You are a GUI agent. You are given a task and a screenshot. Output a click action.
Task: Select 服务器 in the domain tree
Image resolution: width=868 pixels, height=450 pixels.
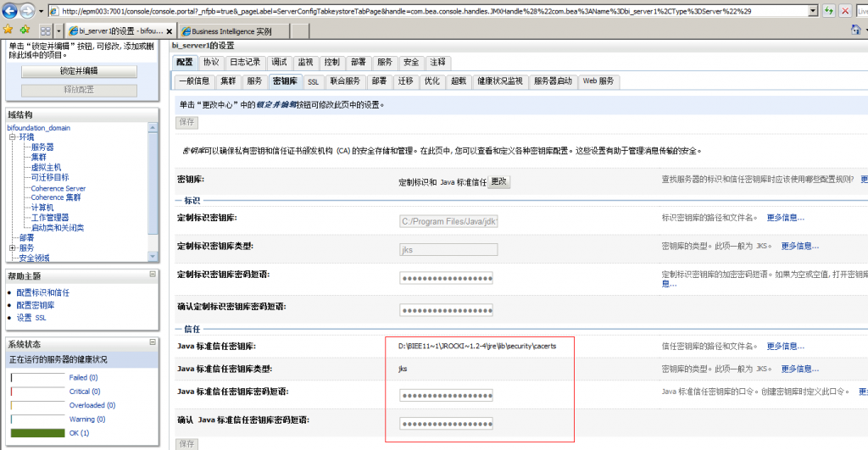(x=42, y=147)
